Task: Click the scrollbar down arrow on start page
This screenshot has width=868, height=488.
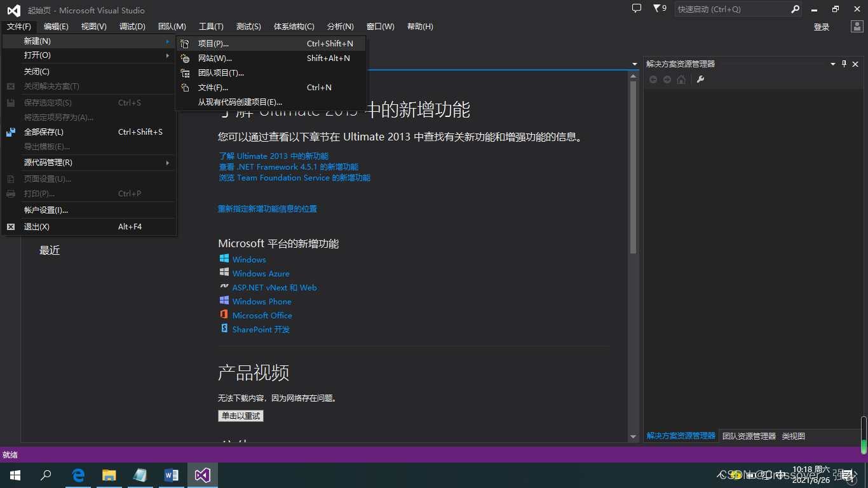Action: (x=634, y=437)
